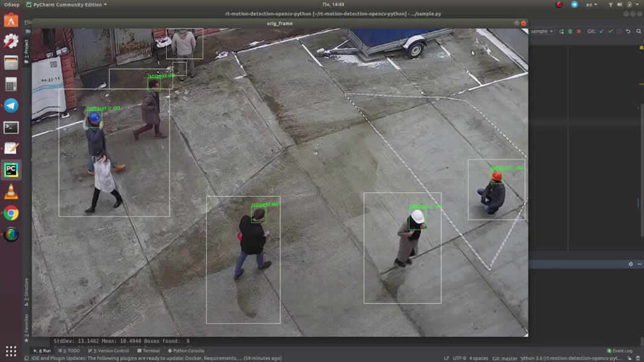Run the sample script with the green play icon
This screenshot has width=644, height=362.
[x=570, y=31]
